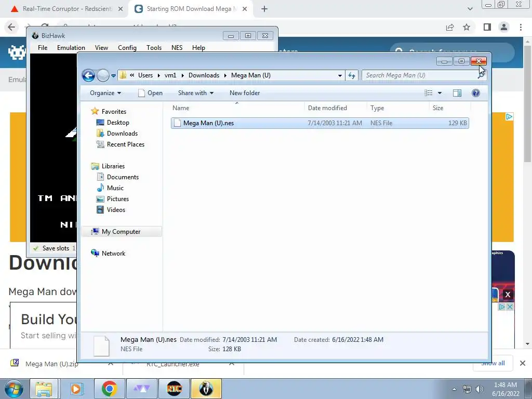This screenshot has height=399, width=532.
Task: Open RTC icon in taskbar
Action: pyautogui.click(x=175, y=389)
